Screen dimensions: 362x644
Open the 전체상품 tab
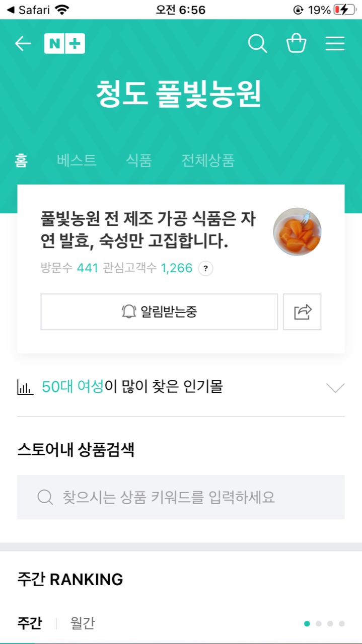click(208, 160)
